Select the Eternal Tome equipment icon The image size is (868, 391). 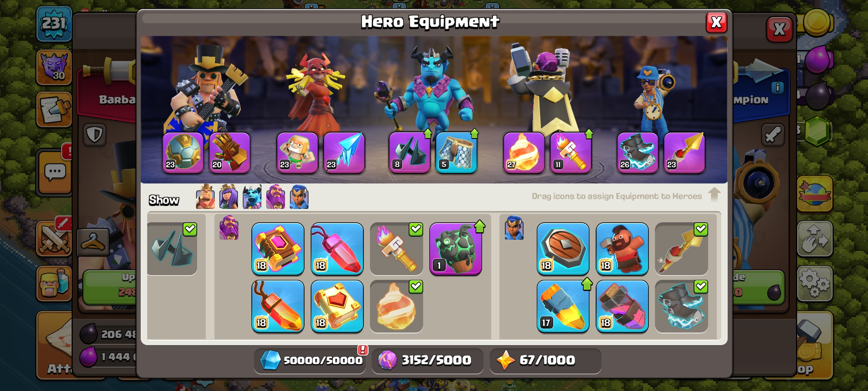click(x=278, y=249)
